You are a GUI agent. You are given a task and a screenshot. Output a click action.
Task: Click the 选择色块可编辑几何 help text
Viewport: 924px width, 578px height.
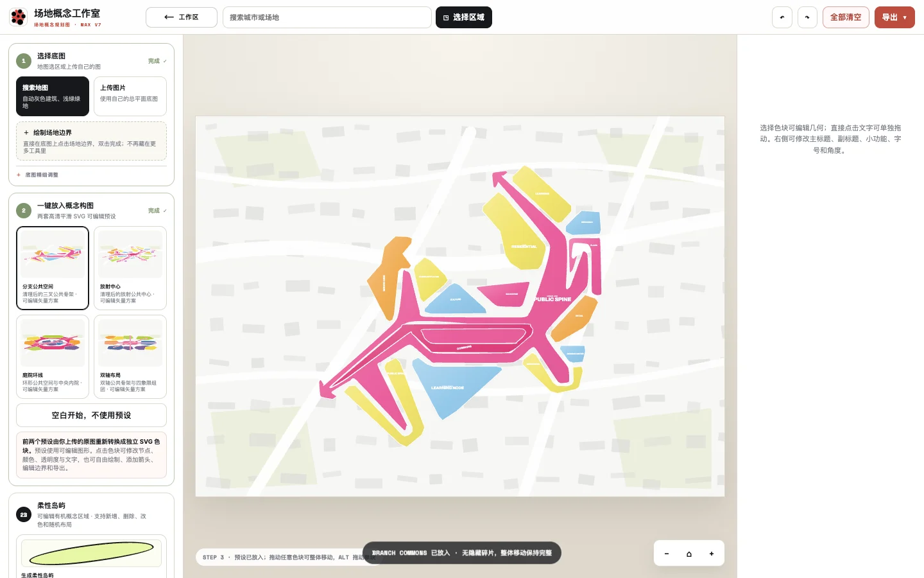(x=830, y=139)
